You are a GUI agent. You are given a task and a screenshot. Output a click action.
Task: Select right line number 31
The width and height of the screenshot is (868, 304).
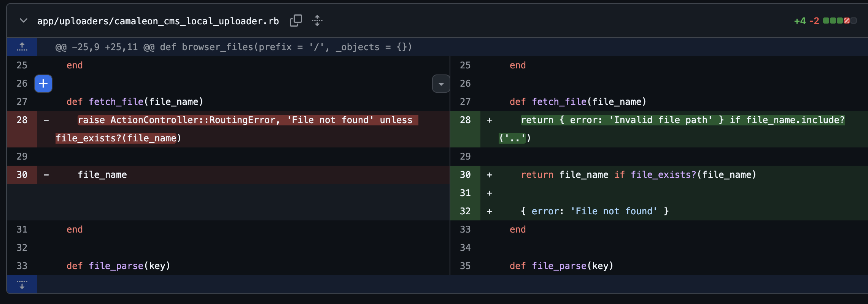pos(465,193)
